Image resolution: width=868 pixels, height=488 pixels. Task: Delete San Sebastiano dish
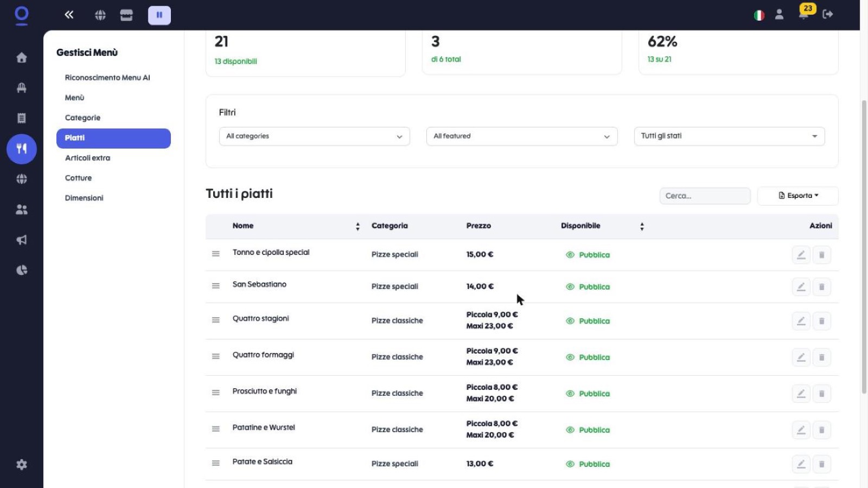822,287
